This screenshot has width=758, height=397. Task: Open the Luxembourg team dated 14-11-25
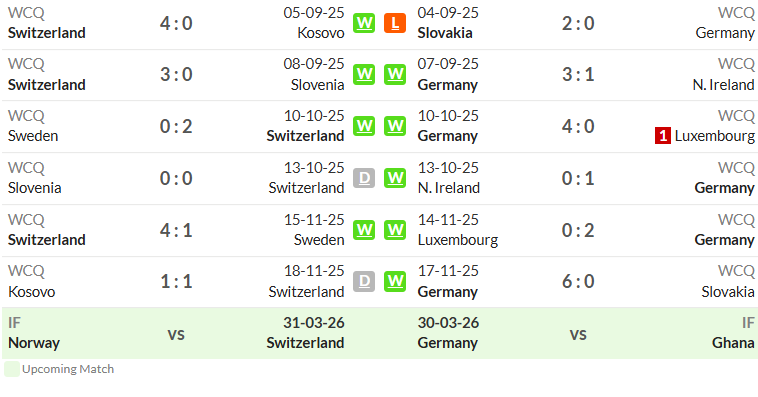click(458, 240)
